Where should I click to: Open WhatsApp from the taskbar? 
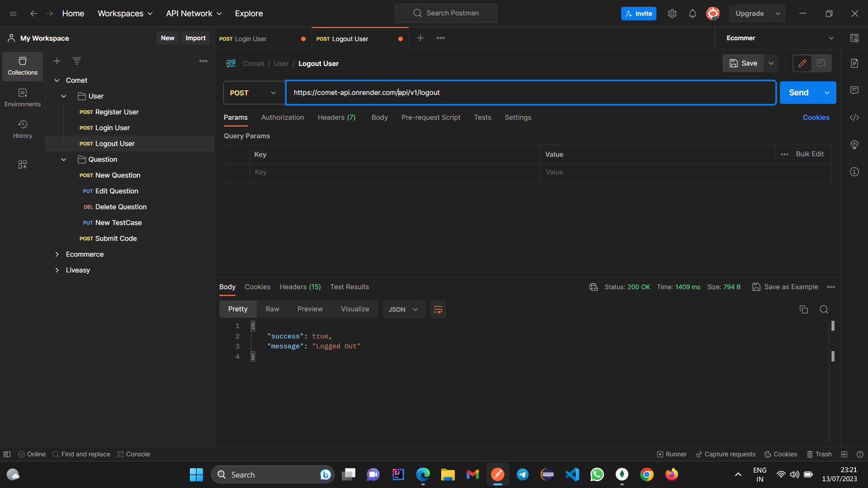pos(597,474)
